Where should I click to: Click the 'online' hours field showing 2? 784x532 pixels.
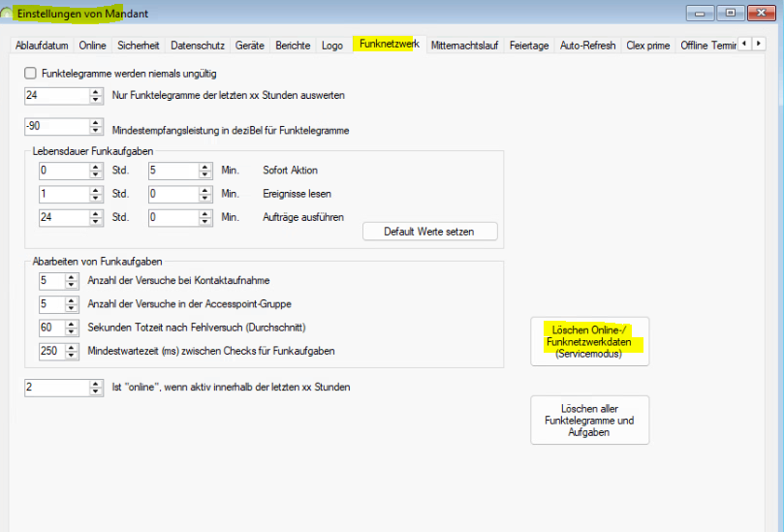point(55,388)
